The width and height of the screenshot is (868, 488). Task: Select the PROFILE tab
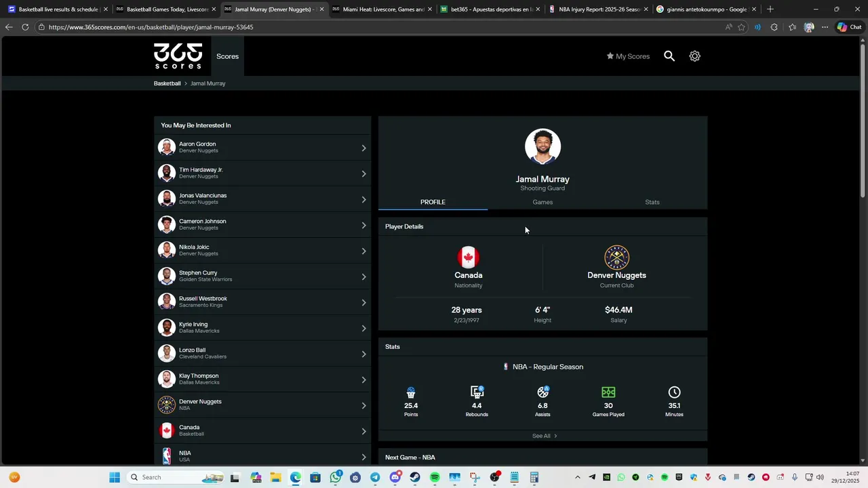tap(433, 202)
